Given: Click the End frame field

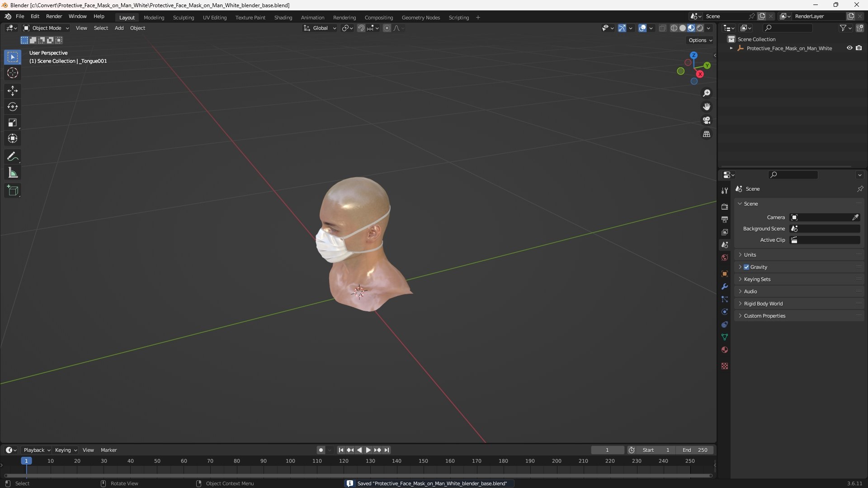Looking at the screenshot, I should point(695,450).
